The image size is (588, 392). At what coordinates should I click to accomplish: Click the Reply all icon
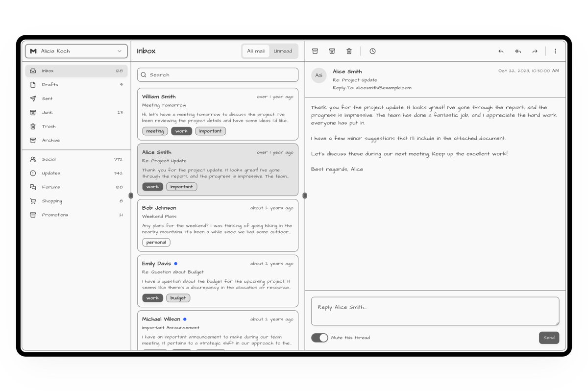[518, 51]
